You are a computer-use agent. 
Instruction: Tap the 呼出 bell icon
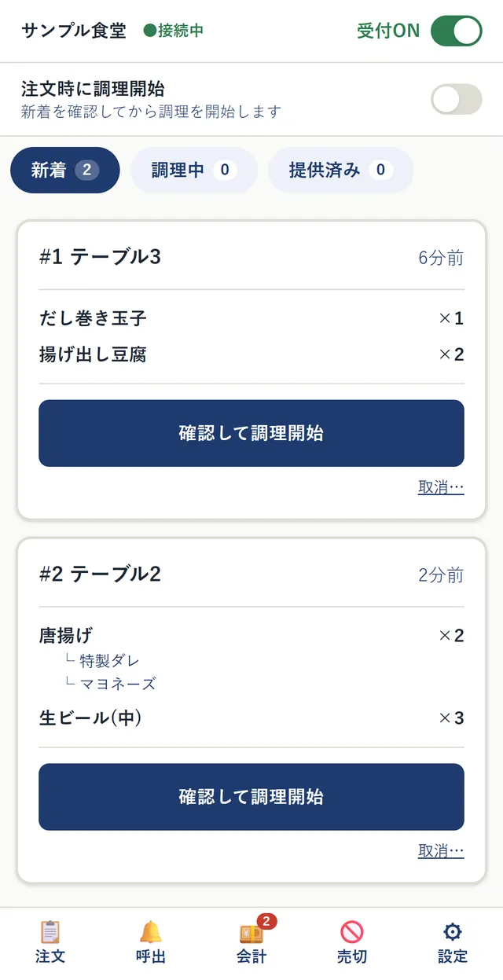coord(151,932)
